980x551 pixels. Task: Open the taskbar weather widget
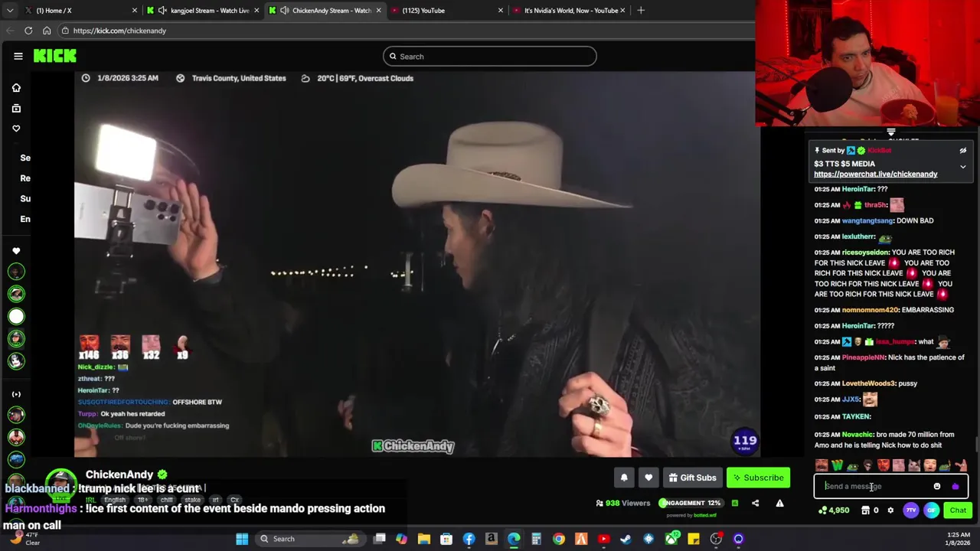[x=24, y=538]
